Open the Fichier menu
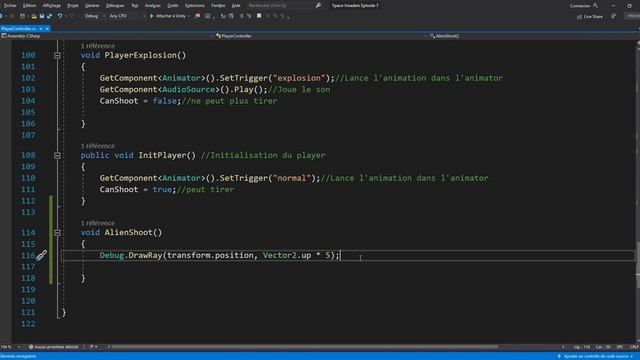Viewport: 640px width, 360px height. point(10,6)
